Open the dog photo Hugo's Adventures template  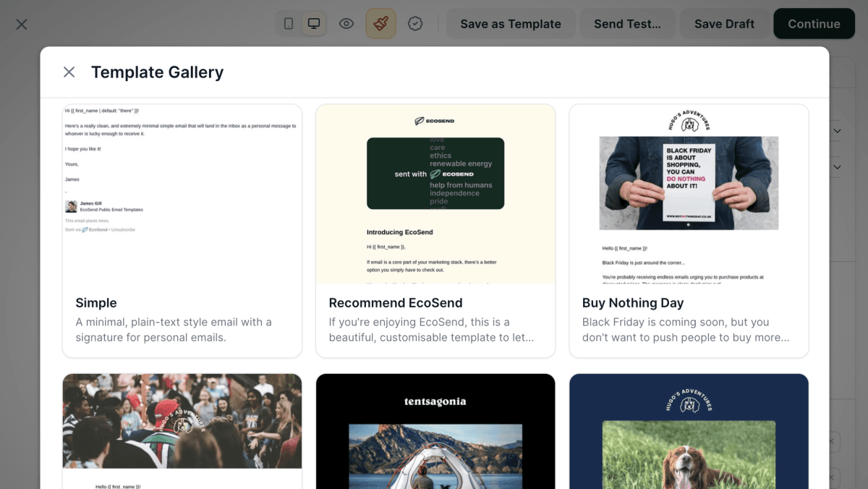pos(689,431)
